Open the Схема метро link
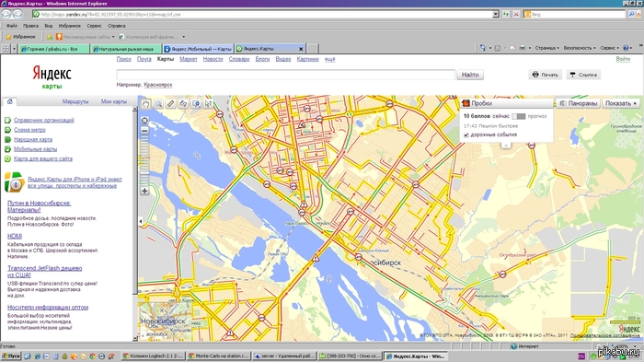Image resolution: width=644 pixels, height=362 pixels. (29, 130)
